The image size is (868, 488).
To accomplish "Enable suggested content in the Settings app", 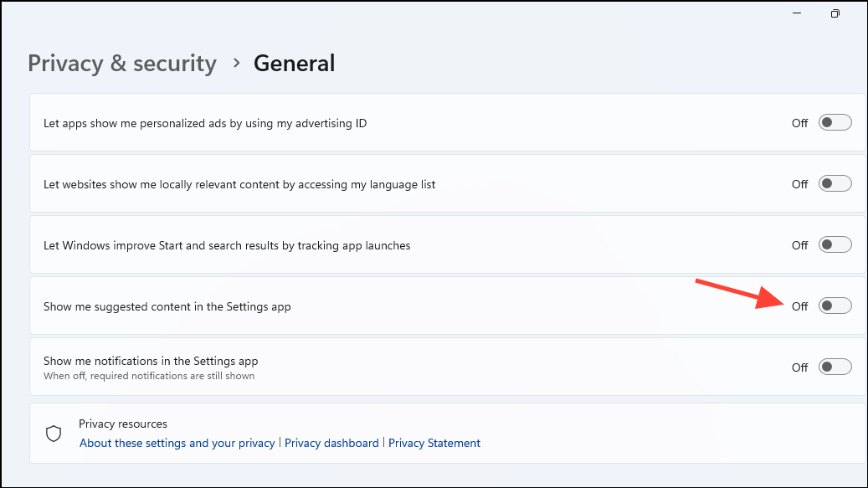I will tap(835, 306).
